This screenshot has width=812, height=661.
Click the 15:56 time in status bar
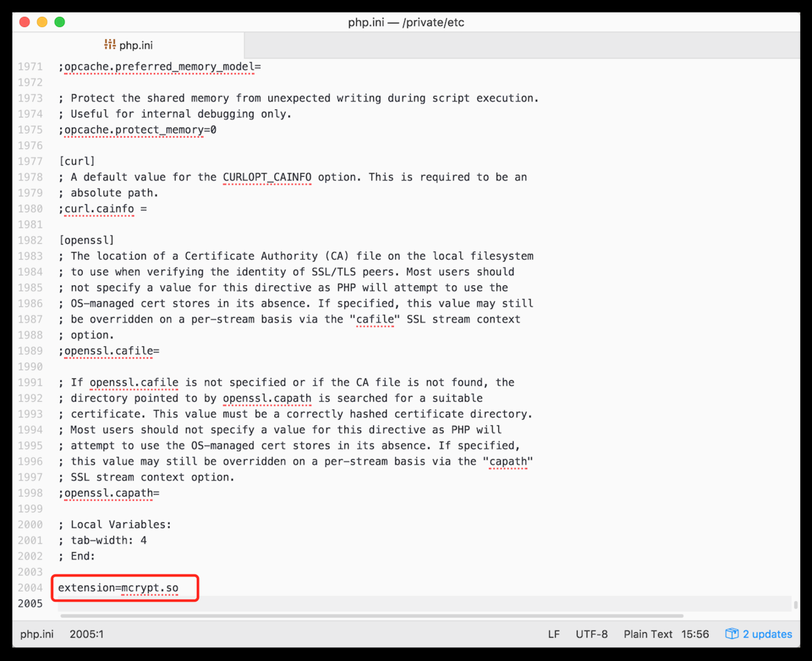[x=695, y=634]
